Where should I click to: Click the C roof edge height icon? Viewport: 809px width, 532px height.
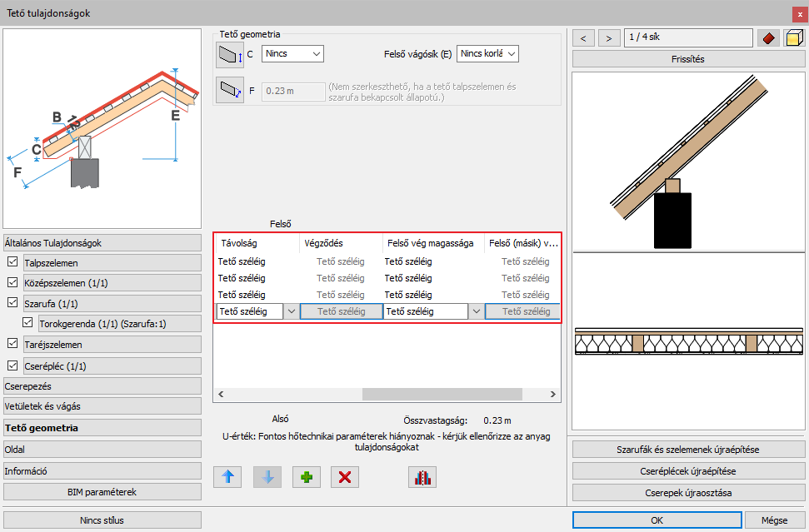(230, 55)
